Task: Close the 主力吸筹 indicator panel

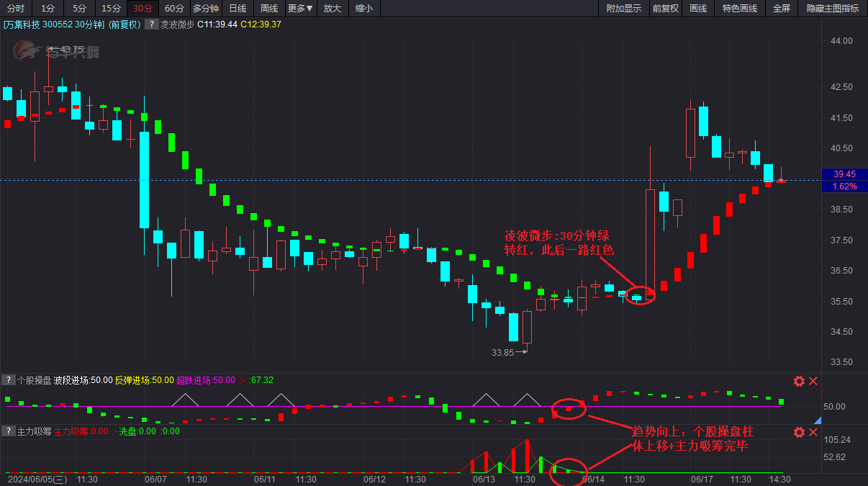Action: [x=813, y=433]
